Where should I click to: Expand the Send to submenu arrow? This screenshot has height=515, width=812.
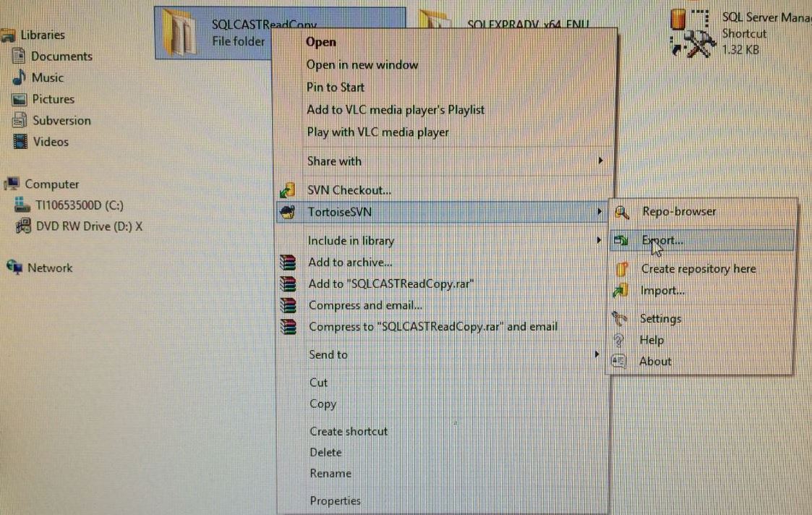pos(597,354)
